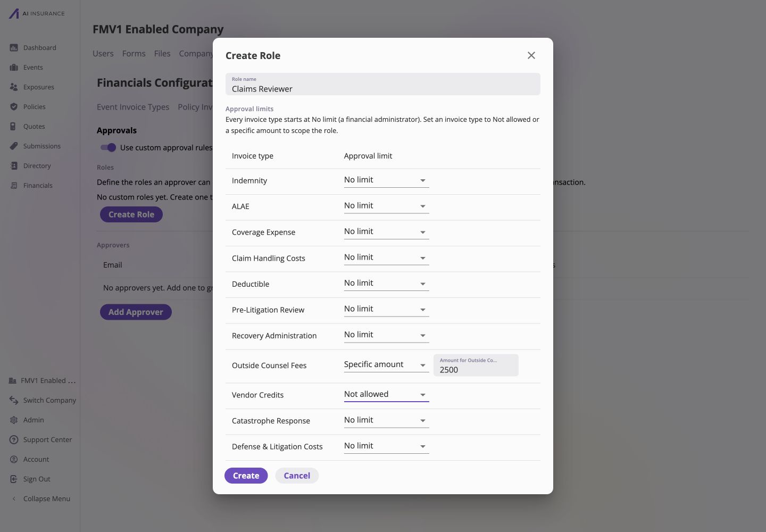Open the Exposures sidebar icon

click(x=14, y=87)
